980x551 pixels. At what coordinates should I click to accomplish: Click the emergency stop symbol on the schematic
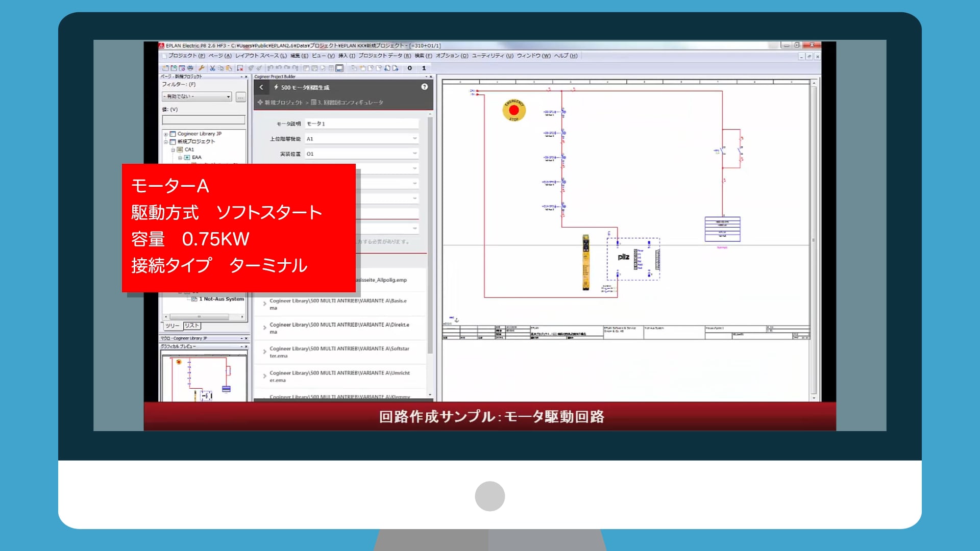514,110
